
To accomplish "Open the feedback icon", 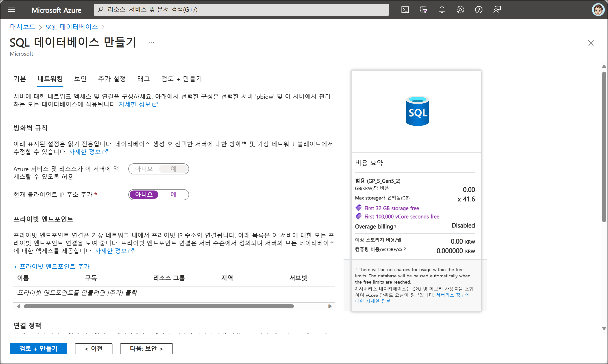I will [497, 10].
